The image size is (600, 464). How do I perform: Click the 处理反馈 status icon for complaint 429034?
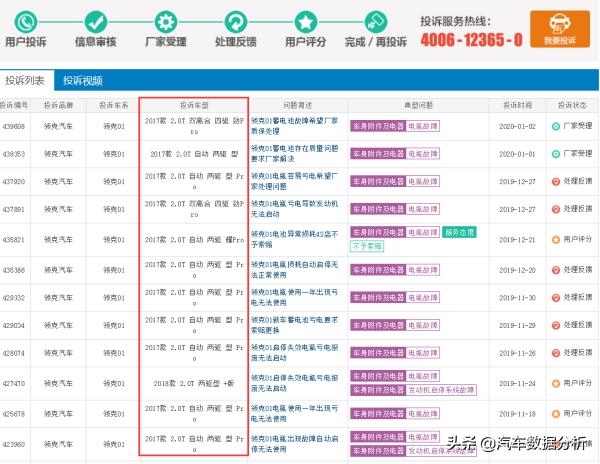[x=556, y=325]
